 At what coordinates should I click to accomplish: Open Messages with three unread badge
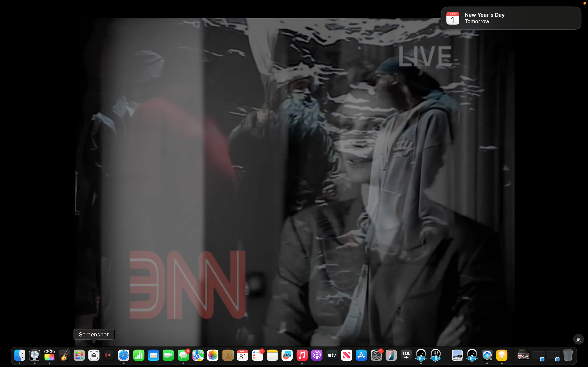[x=183, y=355]
